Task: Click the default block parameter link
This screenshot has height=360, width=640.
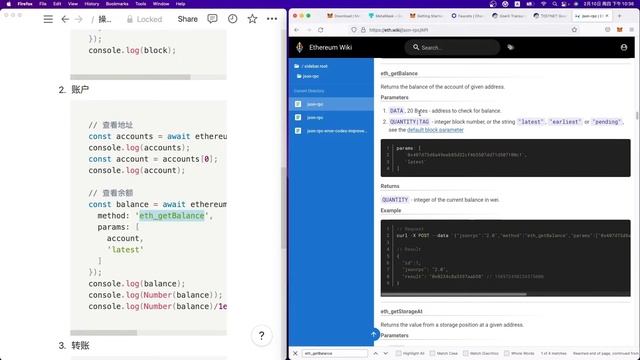Action: [x=435, y=130]
